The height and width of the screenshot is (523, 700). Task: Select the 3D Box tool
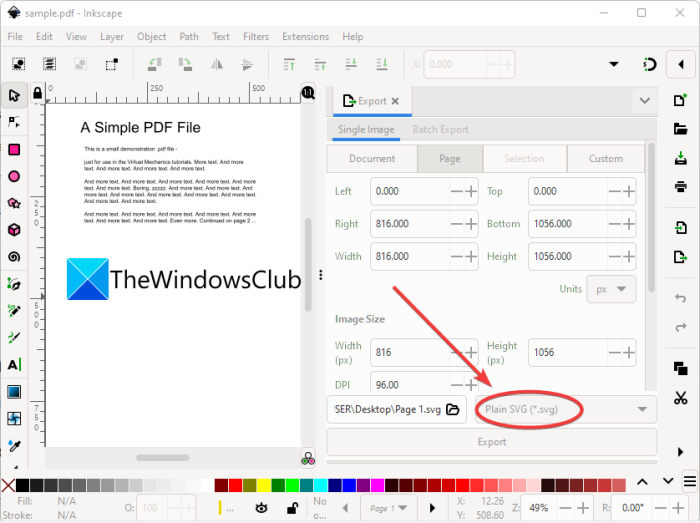(x=14, y=230)
